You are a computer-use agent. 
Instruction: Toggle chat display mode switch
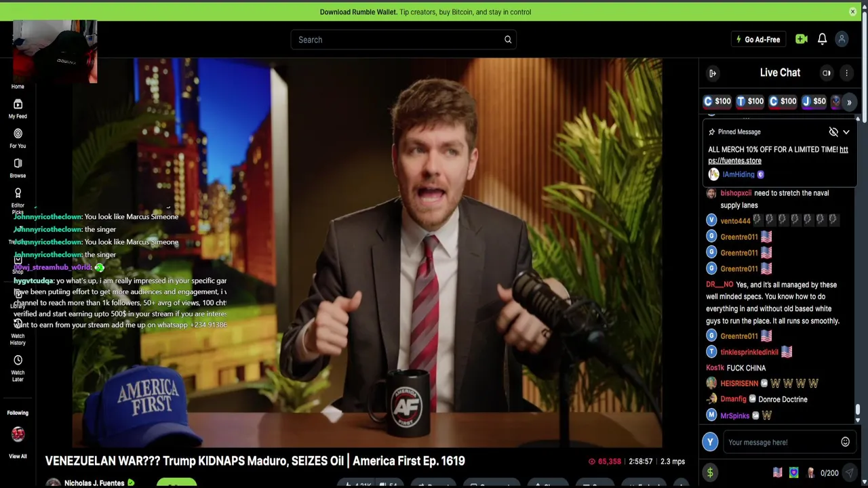[x=827, y=73]
